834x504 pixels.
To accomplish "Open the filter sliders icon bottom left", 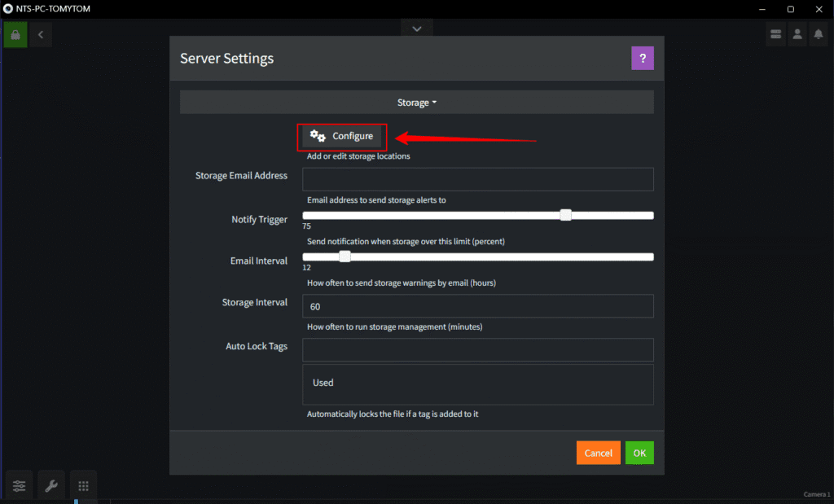I will tap(18, 484).
